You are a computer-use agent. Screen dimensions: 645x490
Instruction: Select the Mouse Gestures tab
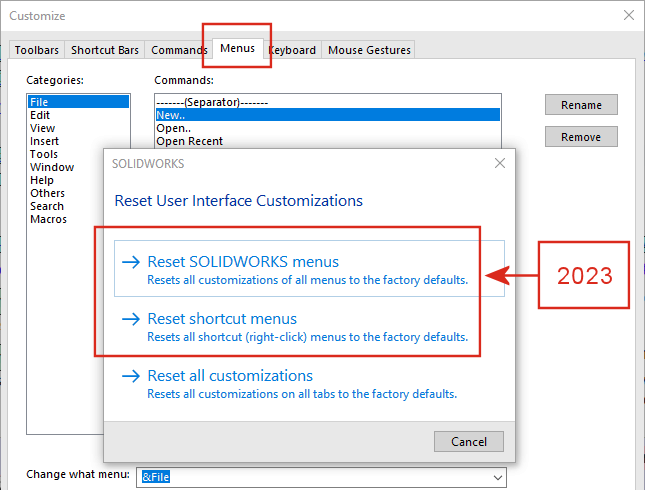click(x=368, y=50)
